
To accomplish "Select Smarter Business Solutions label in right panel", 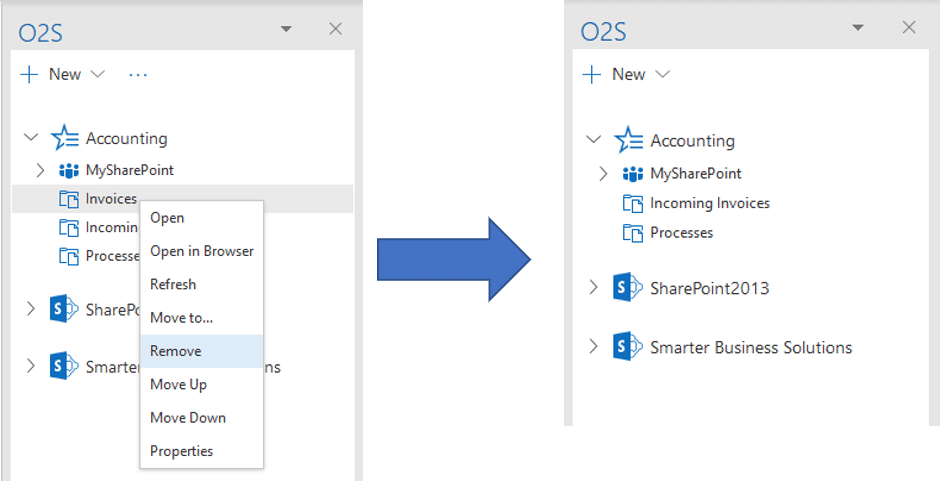I will (x=751, y=347).
